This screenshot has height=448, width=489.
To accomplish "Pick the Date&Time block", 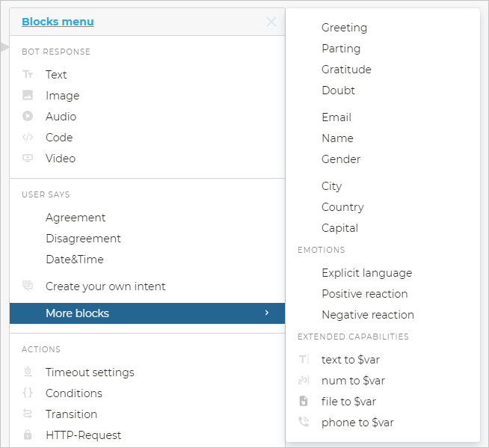I will click(x=75, y=260).
